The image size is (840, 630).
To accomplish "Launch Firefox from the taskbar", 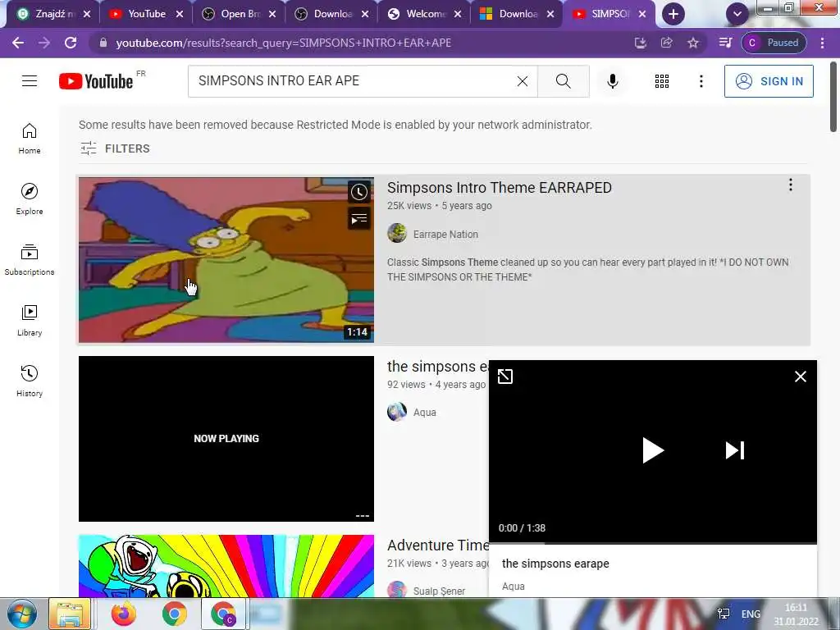I will coord(124,614).
